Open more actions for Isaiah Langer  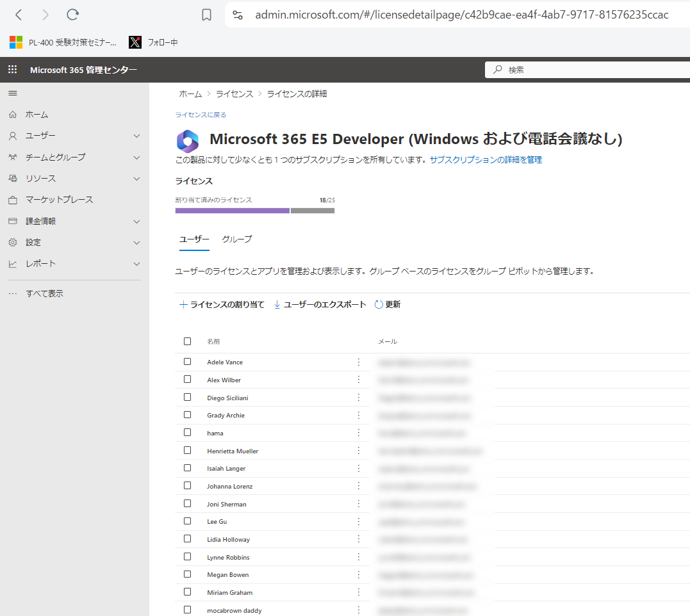[x=359, y=468]
